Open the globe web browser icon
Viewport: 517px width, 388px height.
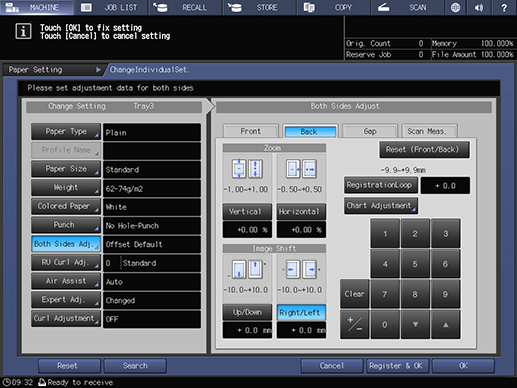coord(455,7)
